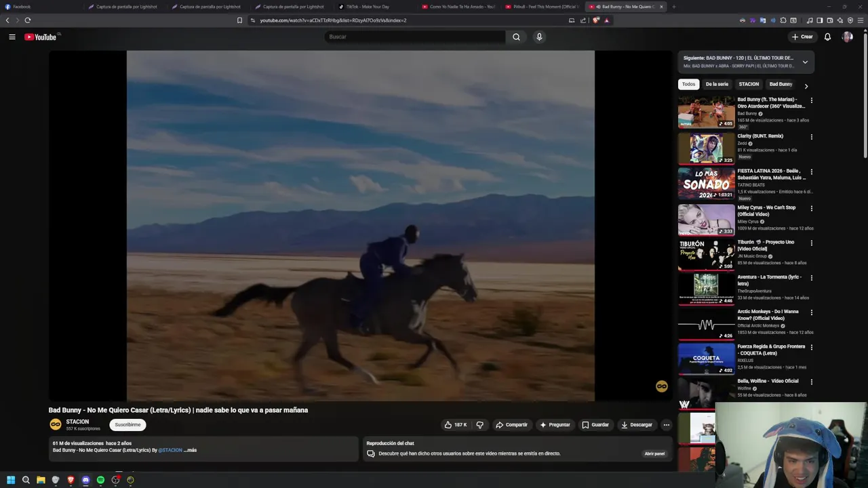Open Arctic Monkeys Do I Wanna Know thumbnail
This screenshot has width=868, height=488.
[706, 324]
